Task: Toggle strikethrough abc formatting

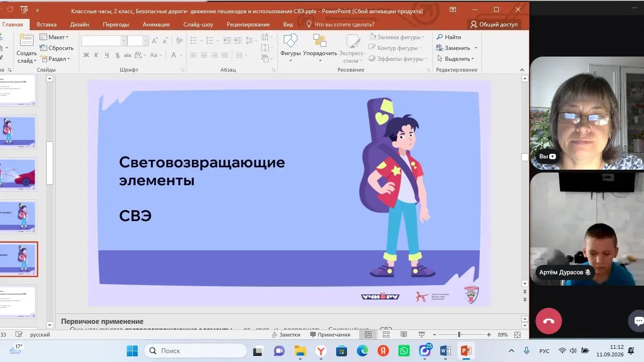Action: pyautogui.click(x=128, y=55)
